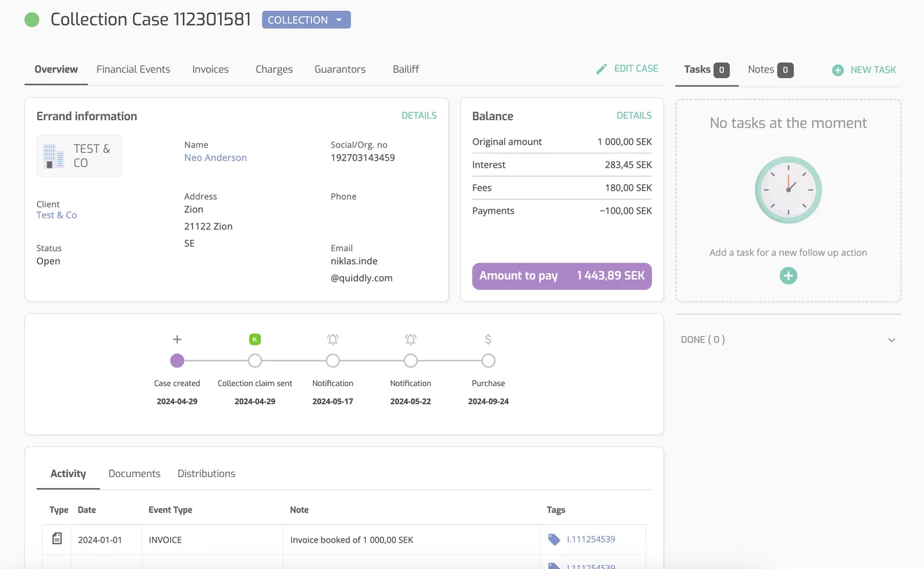This screenshot has height=569, width=924.
Task: Click the green K icon above Collection claim sent
Action: [x=255, y=339]
